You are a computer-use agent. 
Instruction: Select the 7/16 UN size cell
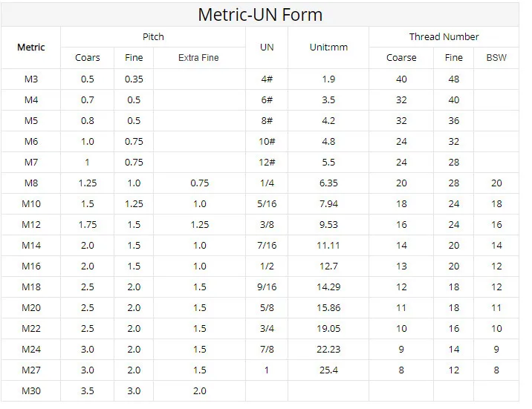267,246
